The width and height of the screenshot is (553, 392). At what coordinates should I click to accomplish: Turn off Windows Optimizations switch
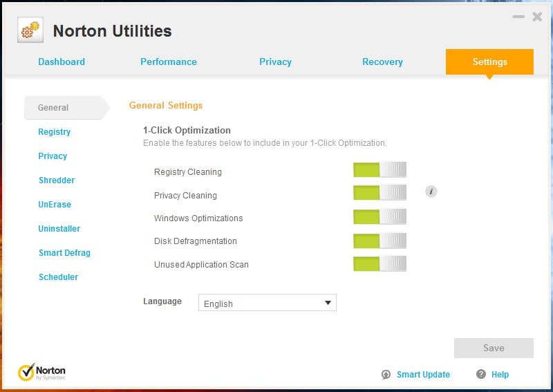coord(379,217)
